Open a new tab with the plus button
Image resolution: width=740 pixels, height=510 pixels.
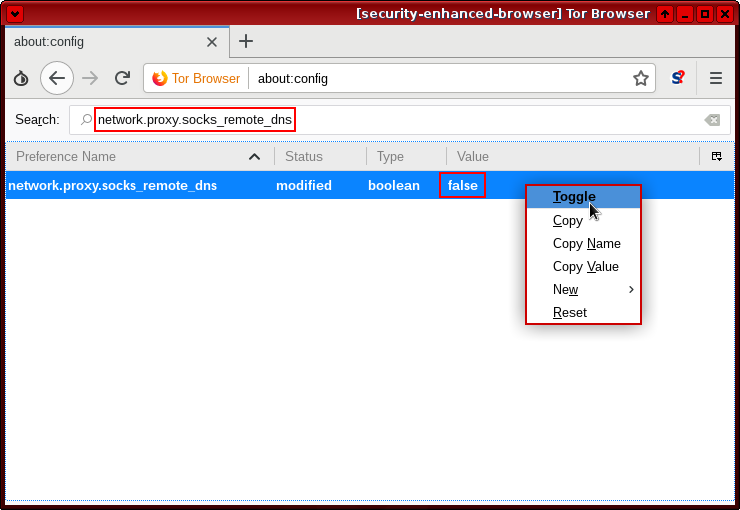246,41
